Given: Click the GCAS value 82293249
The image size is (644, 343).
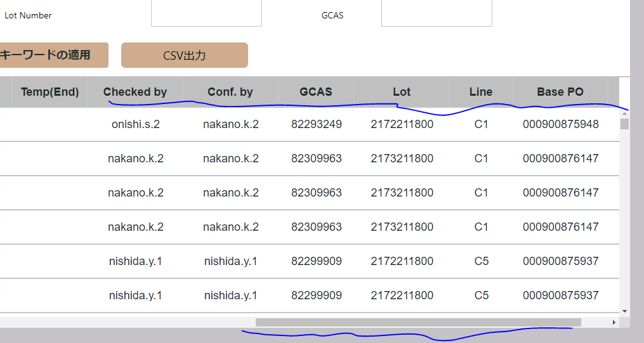Looking at the screenshot, I should (317, 124).
